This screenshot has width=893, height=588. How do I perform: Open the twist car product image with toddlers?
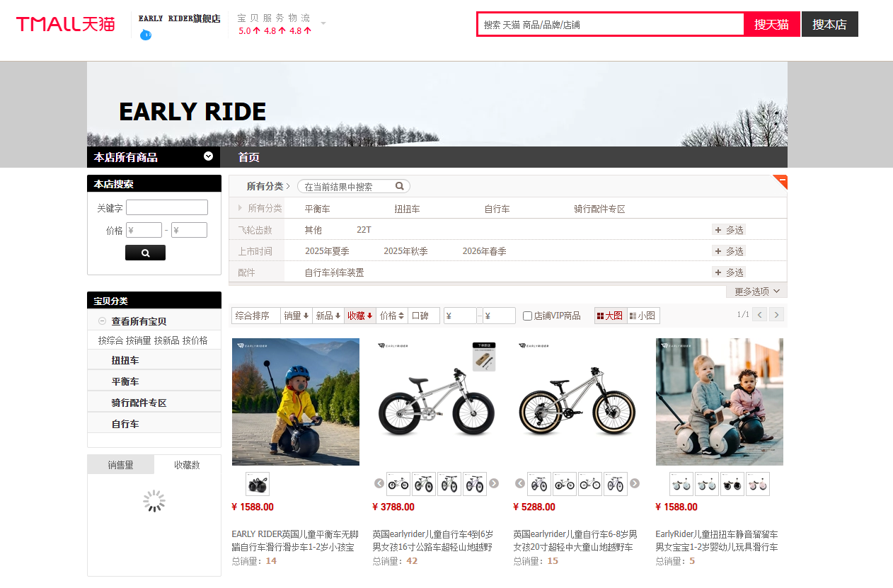pos(720,402)
